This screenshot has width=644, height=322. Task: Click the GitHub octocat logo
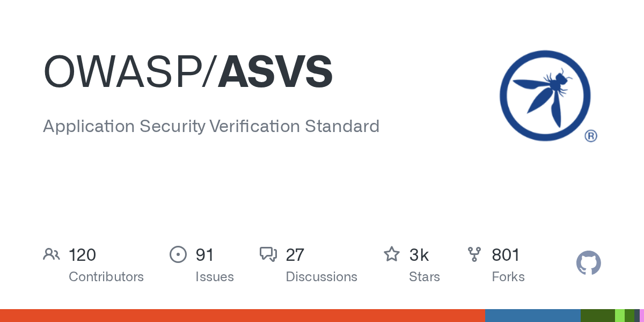tap(588, 264)
